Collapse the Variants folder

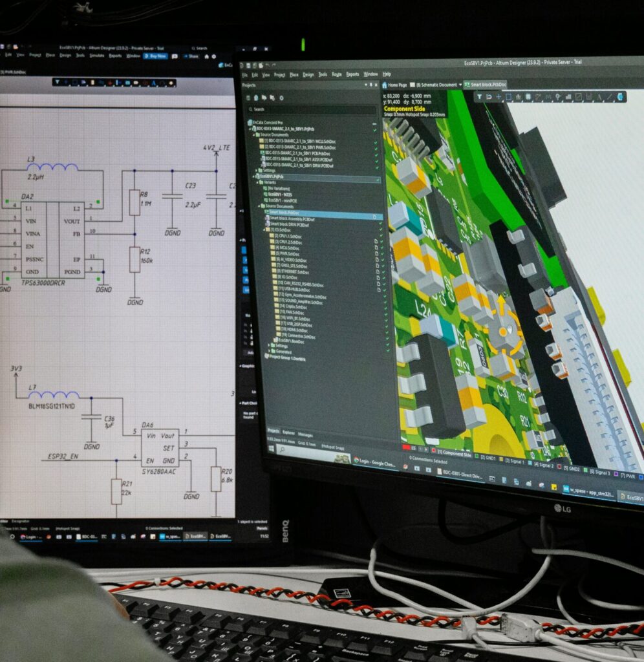point(259,182)
